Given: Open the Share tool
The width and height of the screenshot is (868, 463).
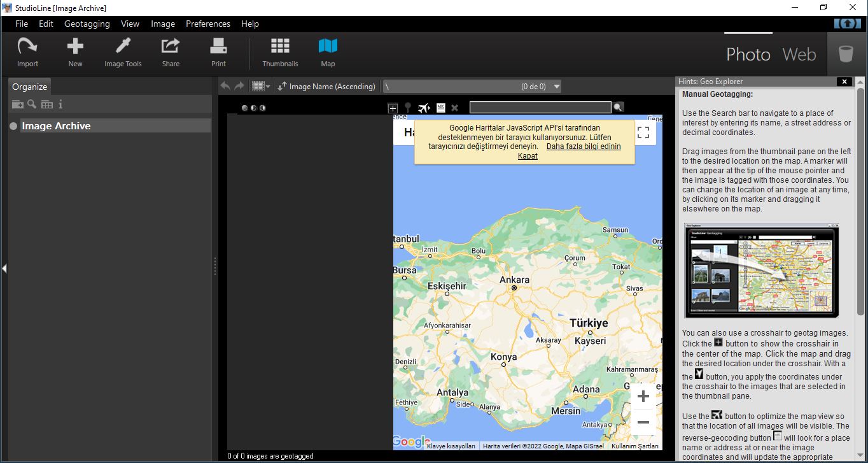Looking at the screenshot, I should [171, 52].
